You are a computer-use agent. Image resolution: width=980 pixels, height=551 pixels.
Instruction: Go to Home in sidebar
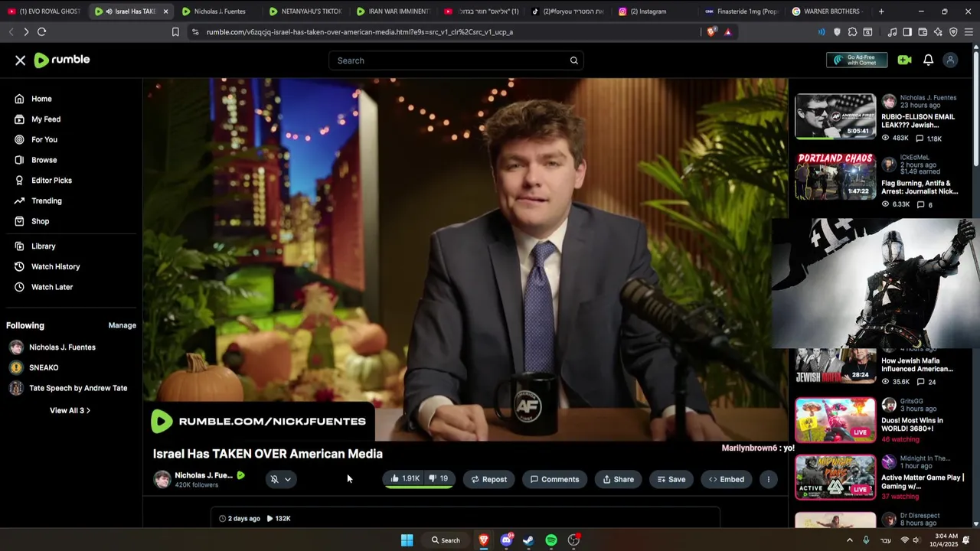41,99
